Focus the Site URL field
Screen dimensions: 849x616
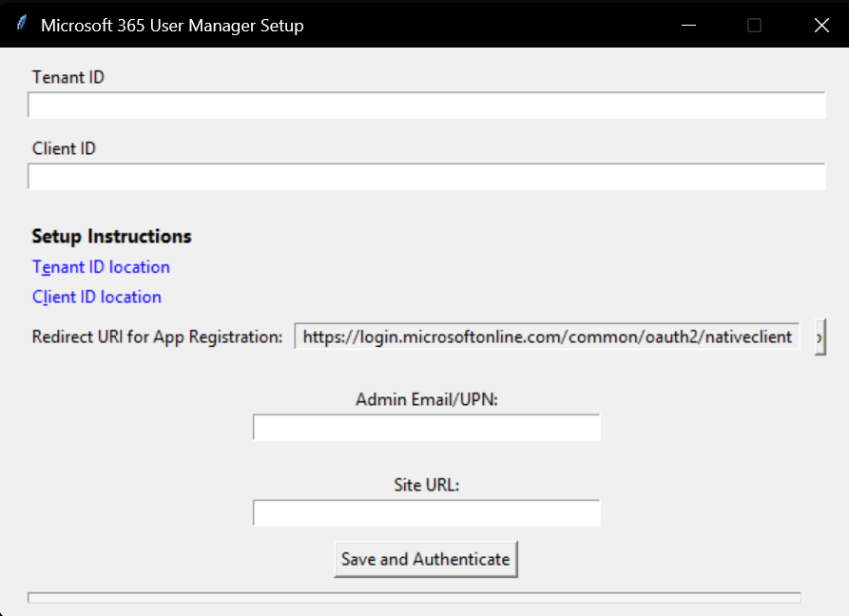427,513
